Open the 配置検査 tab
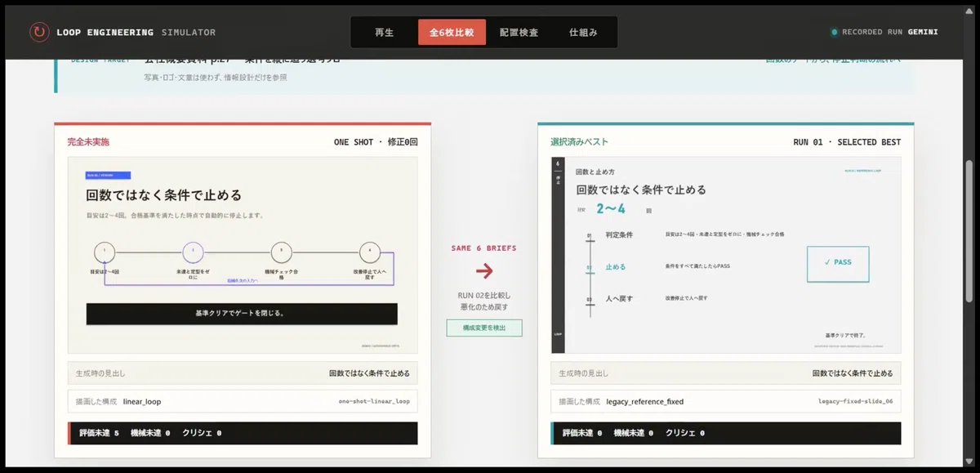980x473 pixels. pyautogui.click(x=519, y=32)
